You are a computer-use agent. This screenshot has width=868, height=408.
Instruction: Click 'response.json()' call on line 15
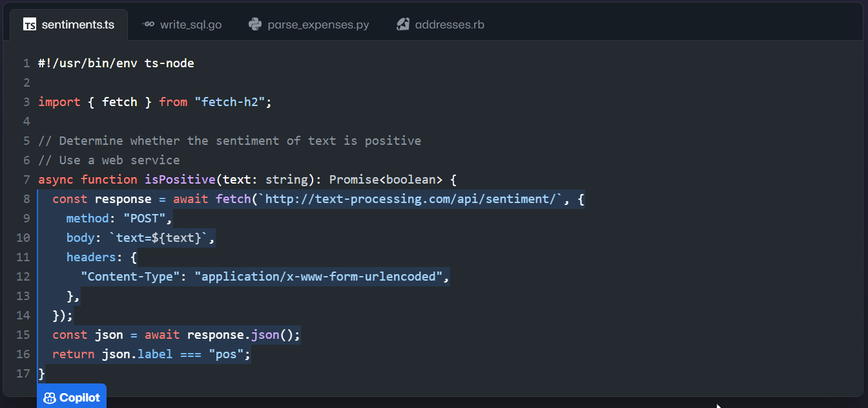coord(240,335)
